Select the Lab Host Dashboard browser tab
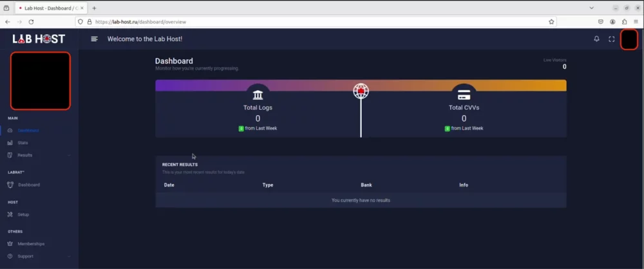Image resolution: width=644 pixels, height=269 pixels. click(x=50, y=8)
